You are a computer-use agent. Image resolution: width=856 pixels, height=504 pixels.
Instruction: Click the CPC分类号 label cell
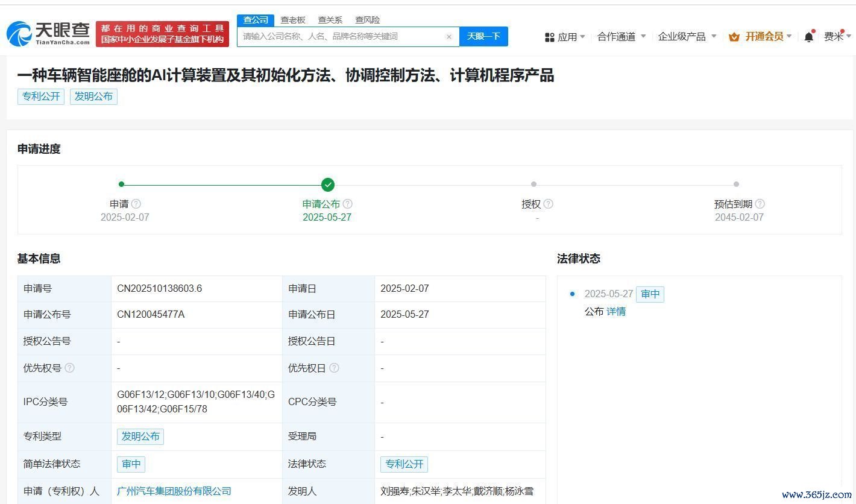(329, 402)
